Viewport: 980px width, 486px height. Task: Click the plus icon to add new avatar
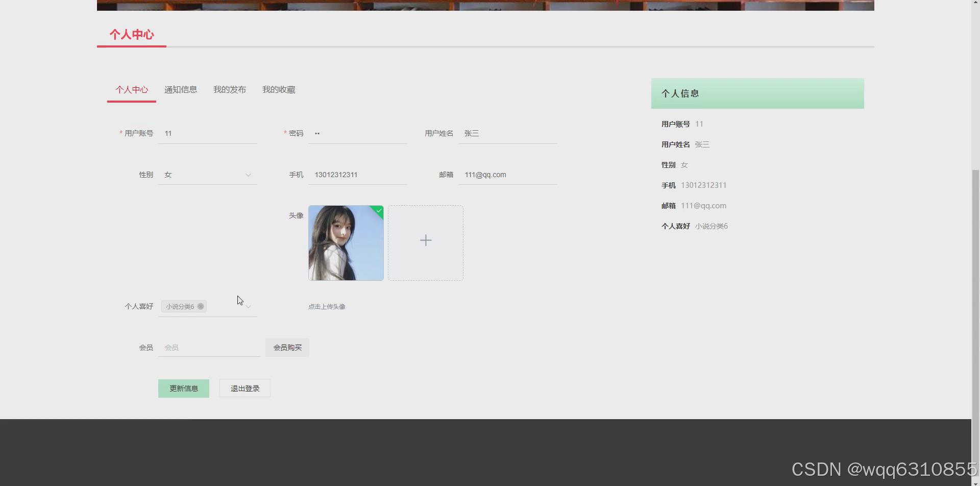[x=425, y=240]
